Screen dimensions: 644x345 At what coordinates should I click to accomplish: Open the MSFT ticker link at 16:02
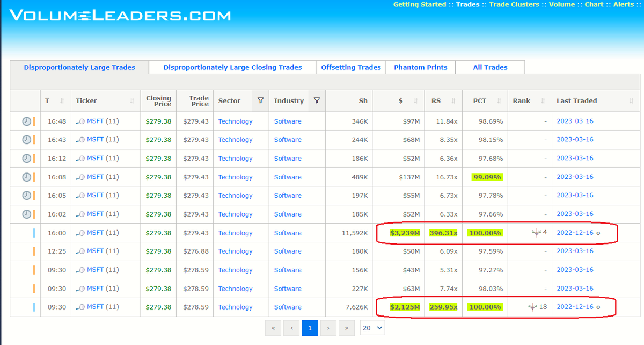tap(95, 214)
